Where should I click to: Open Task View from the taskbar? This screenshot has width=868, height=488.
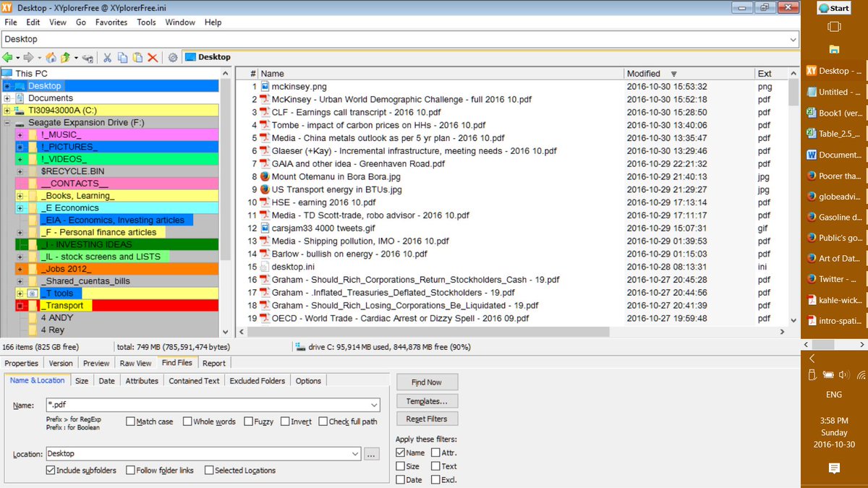[834, 27]
